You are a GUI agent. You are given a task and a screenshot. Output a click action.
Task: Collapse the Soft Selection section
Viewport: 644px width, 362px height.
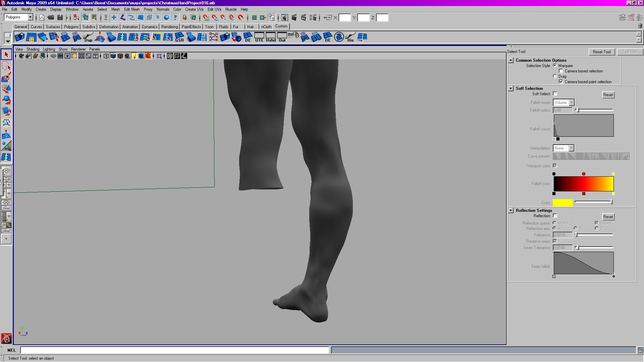coord(511,88)
